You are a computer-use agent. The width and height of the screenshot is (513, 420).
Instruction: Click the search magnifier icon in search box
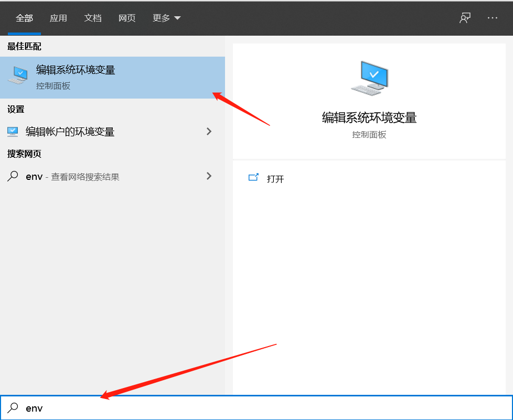tap(13, 407)
